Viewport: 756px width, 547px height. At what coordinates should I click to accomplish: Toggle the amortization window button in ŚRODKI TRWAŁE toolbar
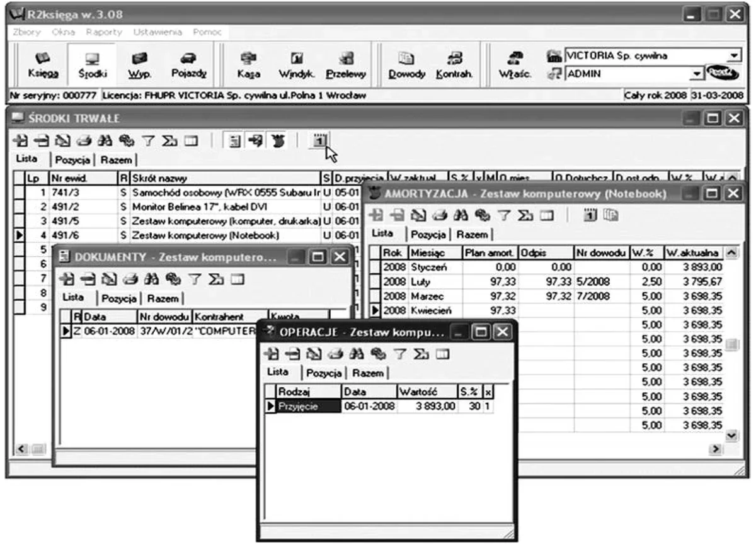(277, 140)
